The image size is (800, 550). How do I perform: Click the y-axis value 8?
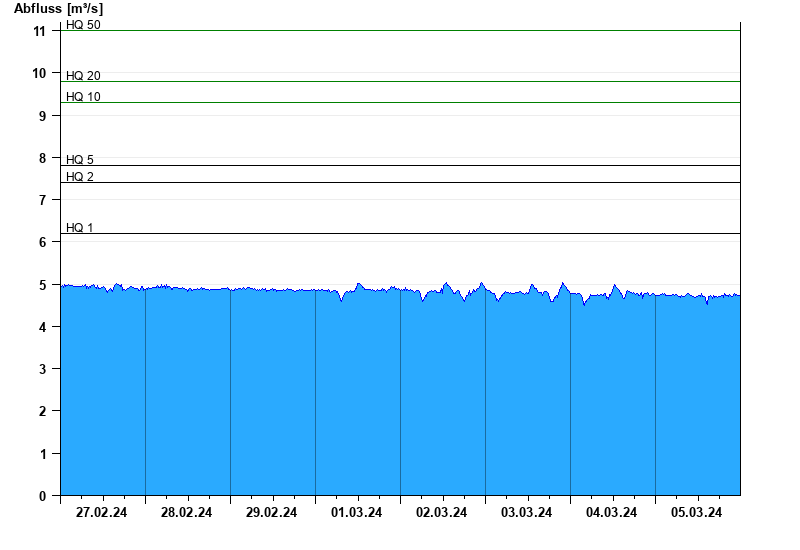pyautogui.click(x=42, y=159)
